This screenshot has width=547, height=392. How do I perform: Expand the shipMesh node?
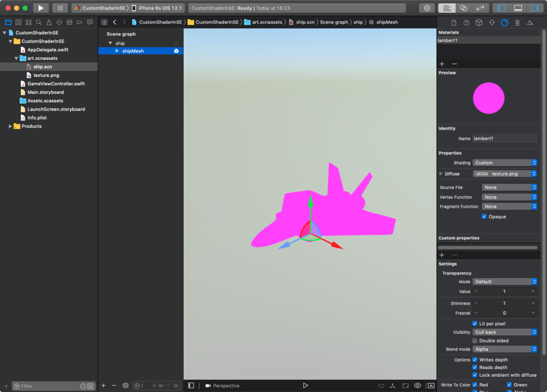click(117, 51)
